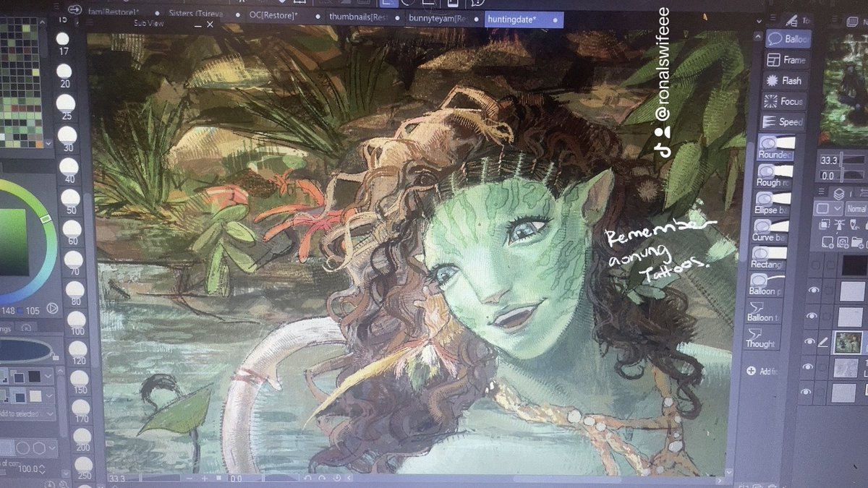Screen dimensions: 868x488
Task: Toggle HSV/HLS color space round button
Action: [x=51, y=309]
